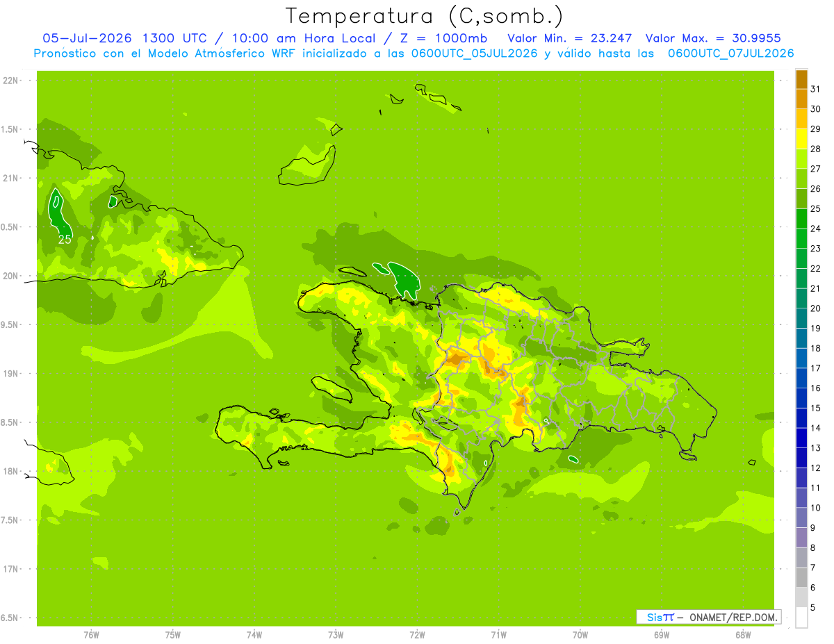Click the 17N latitude label
The image size is (834, 644).
(11, 569)
